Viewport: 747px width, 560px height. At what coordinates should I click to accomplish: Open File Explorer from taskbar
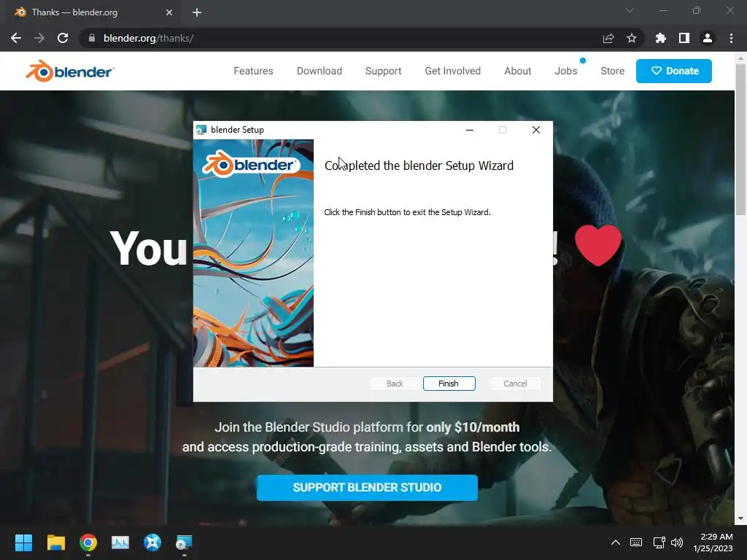(x=55, y=542)
